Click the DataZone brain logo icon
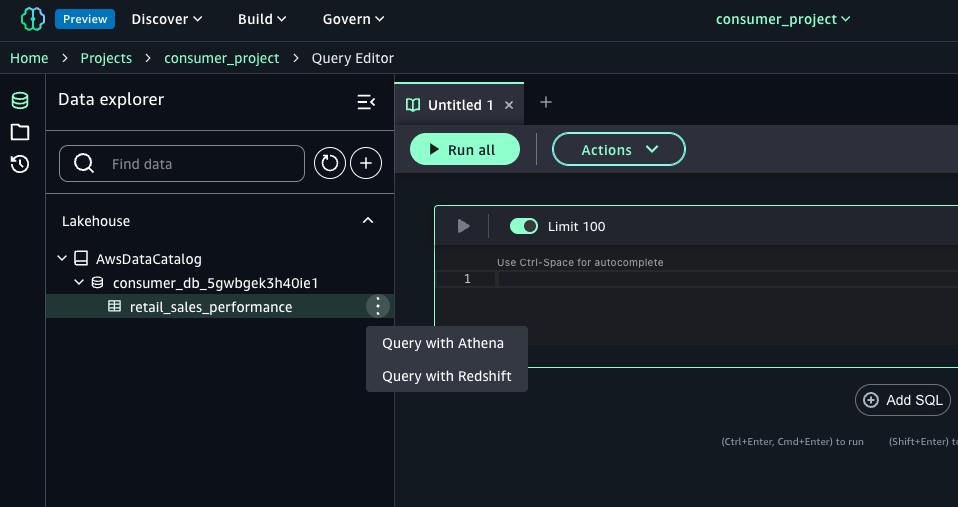This screenshot has height=507, width=958. (x=32, y=19)
